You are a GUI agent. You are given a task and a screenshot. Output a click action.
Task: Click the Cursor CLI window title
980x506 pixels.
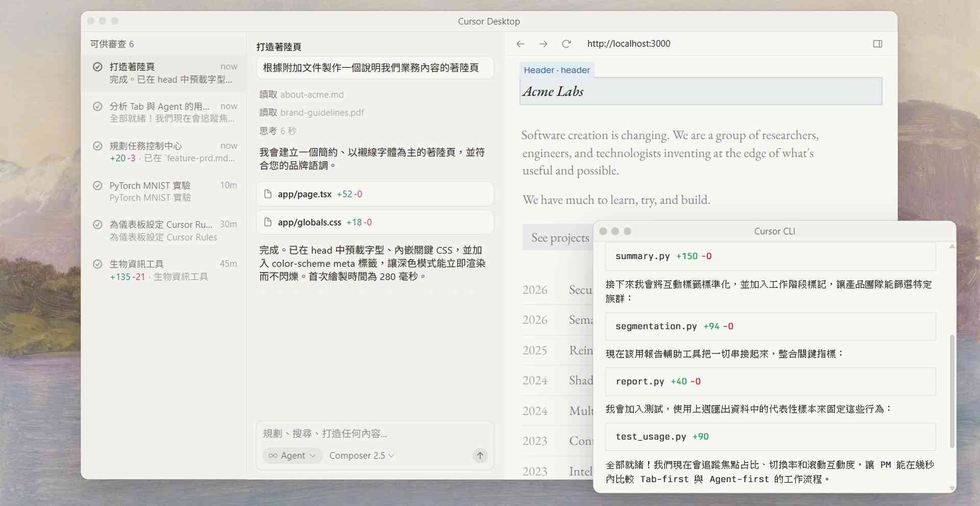(774, 231)
